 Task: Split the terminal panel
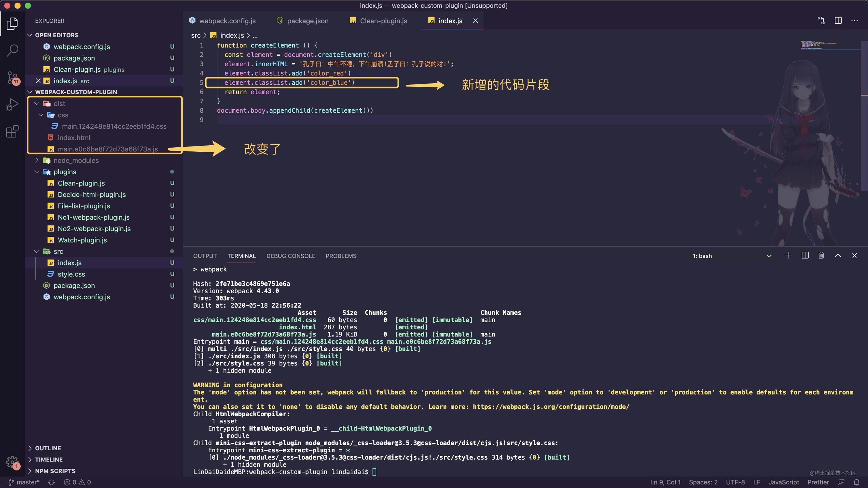805,255
